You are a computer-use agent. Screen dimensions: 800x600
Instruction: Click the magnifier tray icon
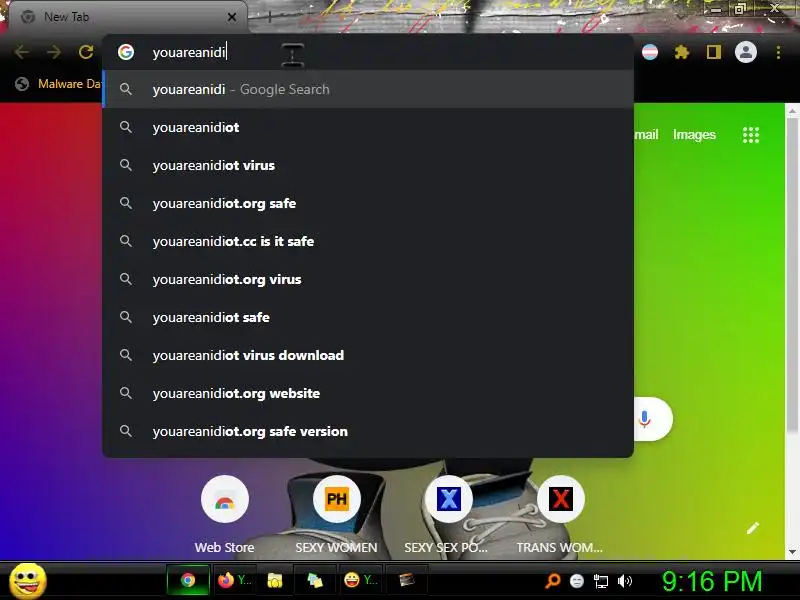(553, 581)
